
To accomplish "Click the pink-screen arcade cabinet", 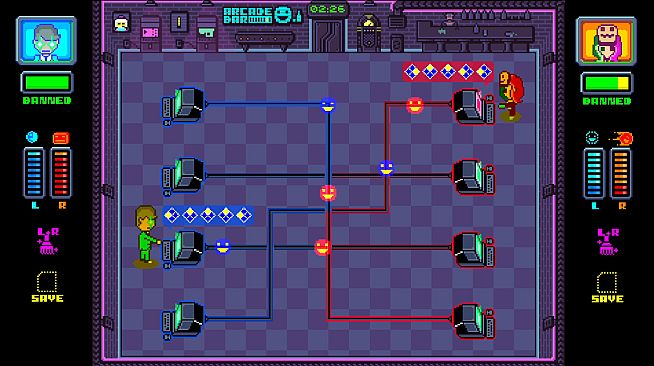I will [150, 33].
